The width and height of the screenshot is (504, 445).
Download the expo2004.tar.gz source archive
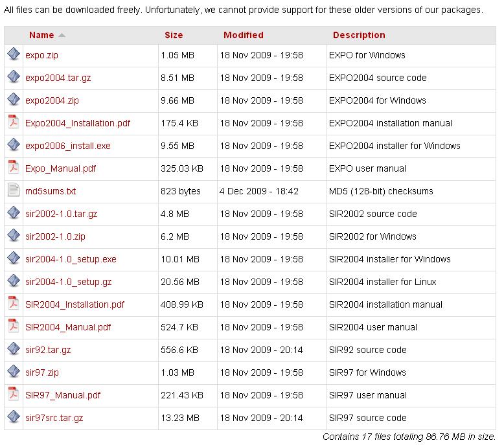pos(58,78)
